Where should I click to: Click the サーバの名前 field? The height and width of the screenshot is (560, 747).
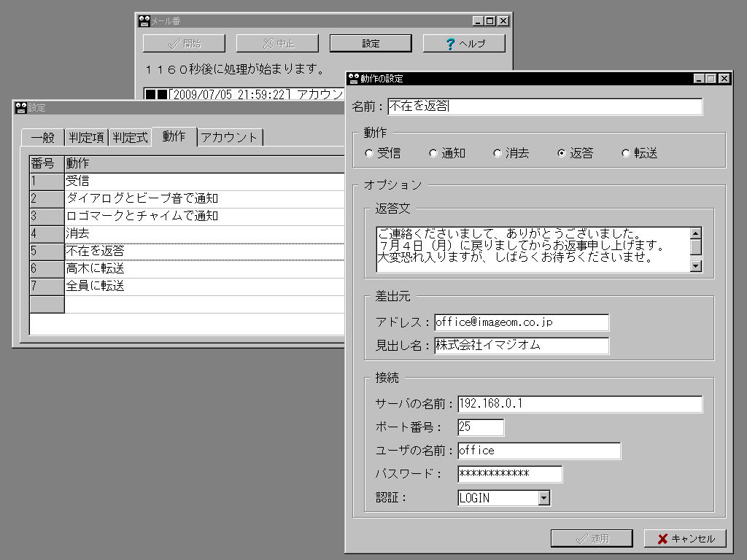click(579, 404)
